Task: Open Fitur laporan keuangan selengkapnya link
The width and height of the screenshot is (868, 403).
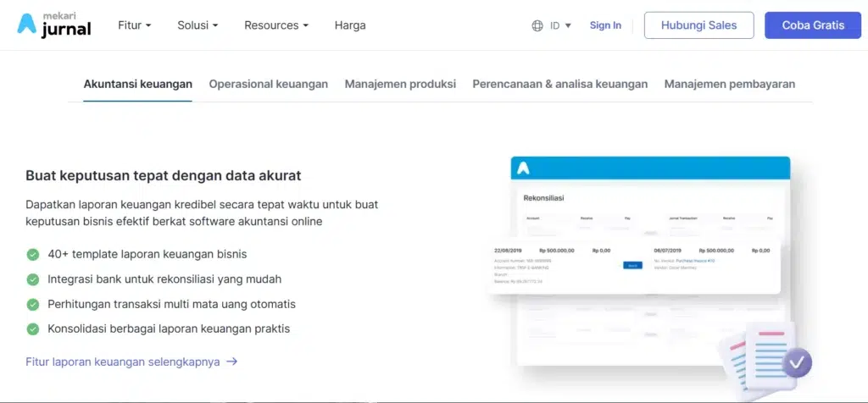Action: point(131,362)
